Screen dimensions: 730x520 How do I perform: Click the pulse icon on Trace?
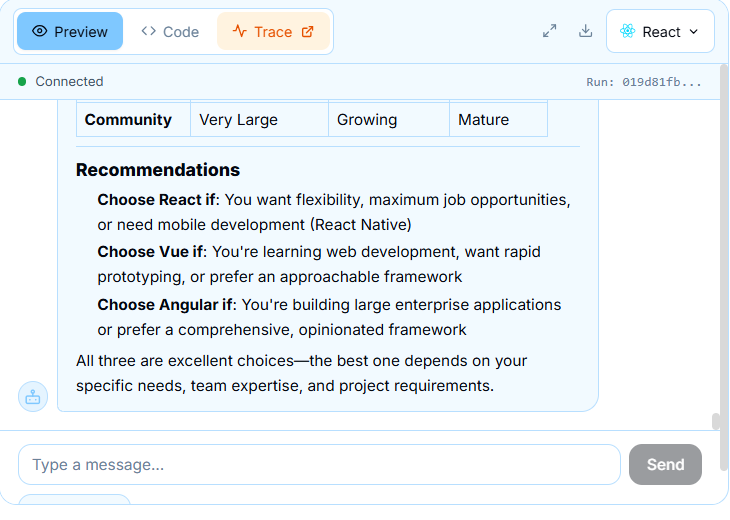pyautogui.click(x=239, y=31)
